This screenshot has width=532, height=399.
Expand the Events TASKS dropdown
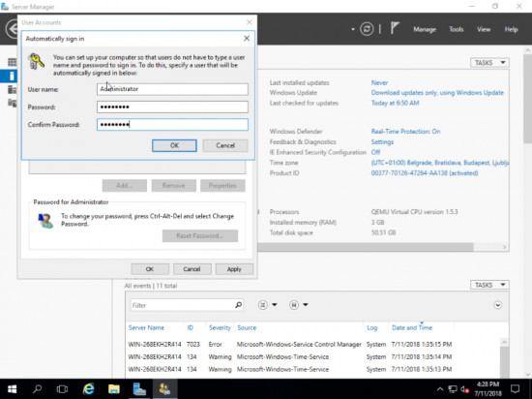pos(489,285)
